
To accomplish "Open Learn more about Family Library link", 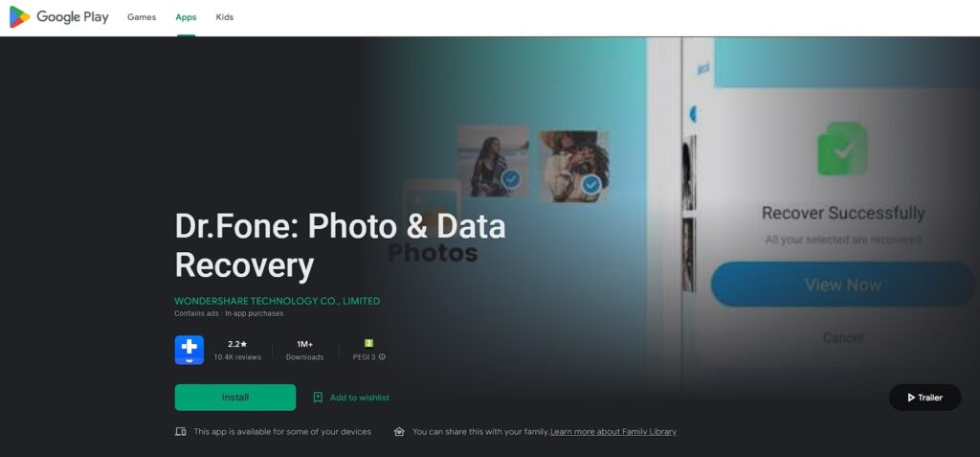I will [613, 432].
